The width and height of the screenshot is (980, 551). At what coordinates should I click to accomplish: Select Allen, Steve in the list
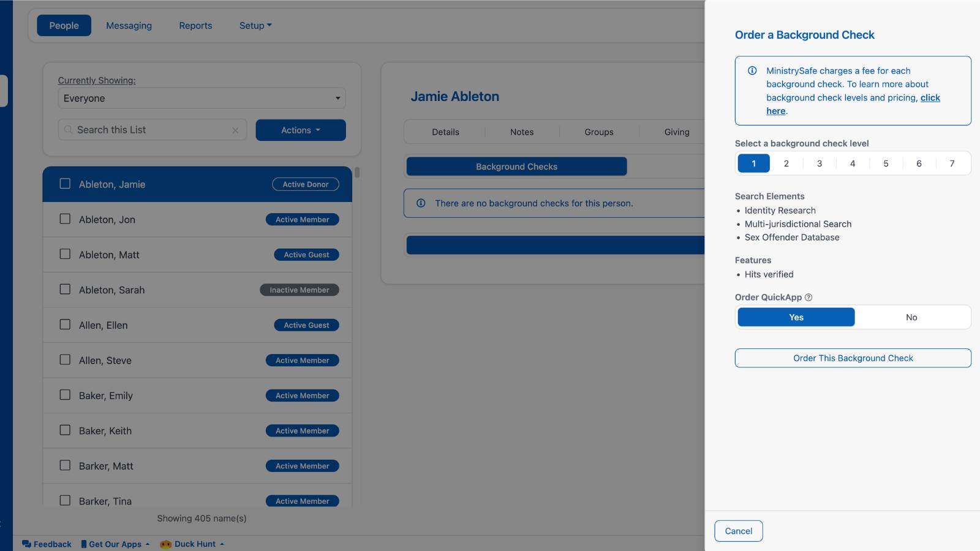(197, 360)
